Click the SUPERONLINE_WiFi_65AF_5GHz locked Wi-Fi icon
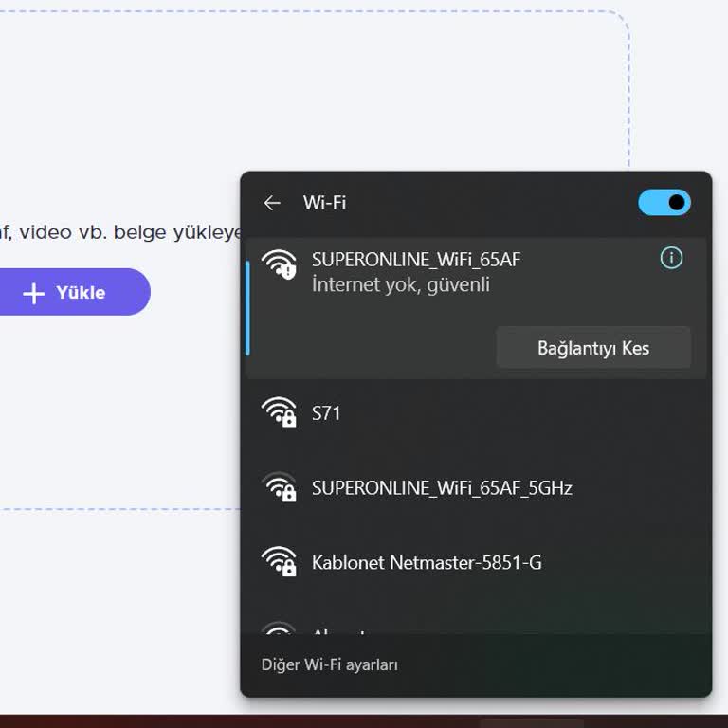728x728 pixels. point(280,486)
